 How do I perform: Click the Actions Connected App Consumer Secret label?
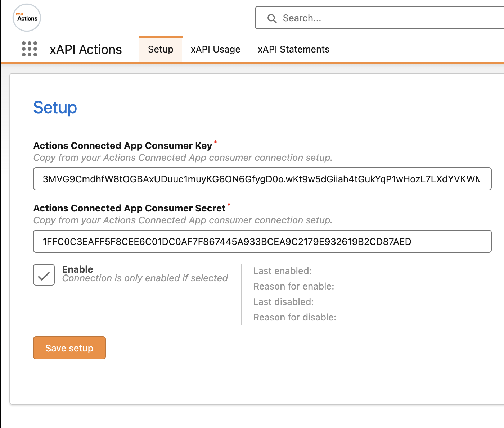point(129,208)
